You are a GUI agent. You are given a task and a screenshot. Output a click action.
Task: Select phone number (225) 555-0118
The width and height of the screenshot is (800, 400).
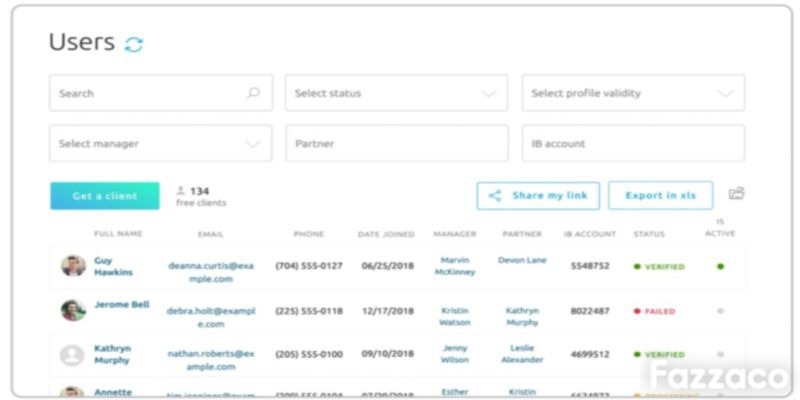(x=309, y=311)
